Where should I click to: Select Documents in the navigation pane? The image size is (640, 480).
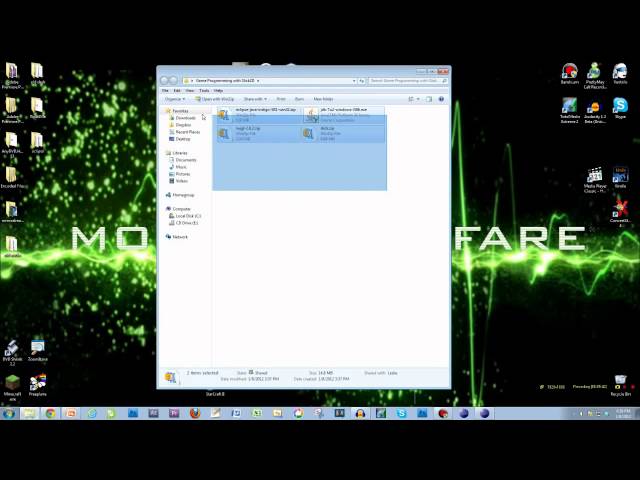pos(186,160)
